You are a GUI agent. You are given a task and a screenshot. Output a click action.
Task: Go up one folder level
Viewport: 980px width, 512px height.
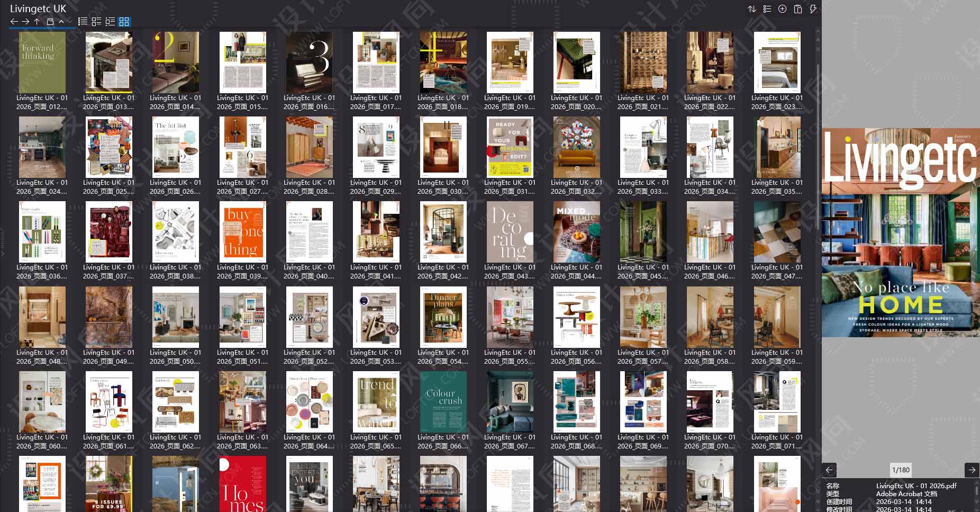pos(37,22)
